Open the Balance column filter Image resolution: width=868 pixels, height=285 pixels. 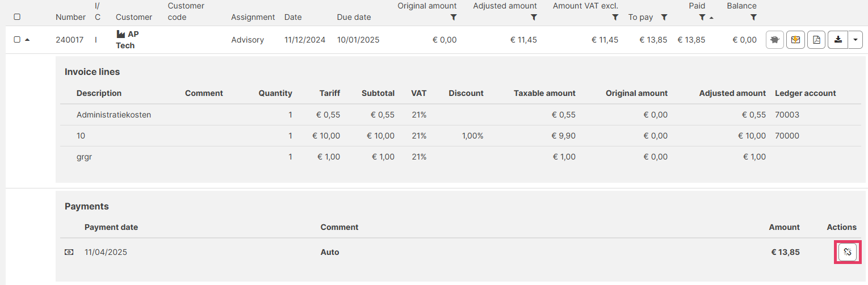click(753, 18)
